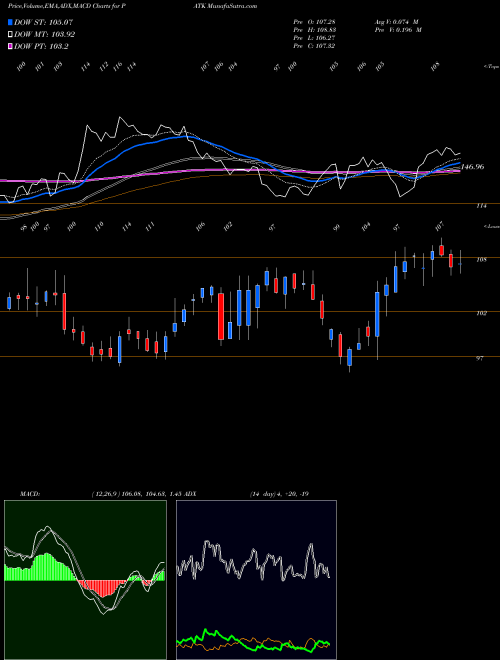Screen dimensions: 500x660
Task: Click the blue DOW ST legend square
Action: [x=10, y=22]
